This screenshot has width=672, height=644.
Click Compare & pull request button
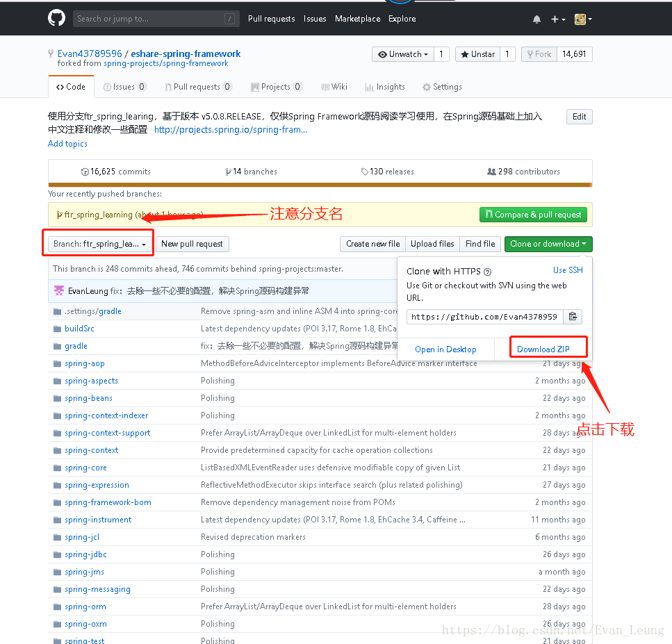point(533,214)
